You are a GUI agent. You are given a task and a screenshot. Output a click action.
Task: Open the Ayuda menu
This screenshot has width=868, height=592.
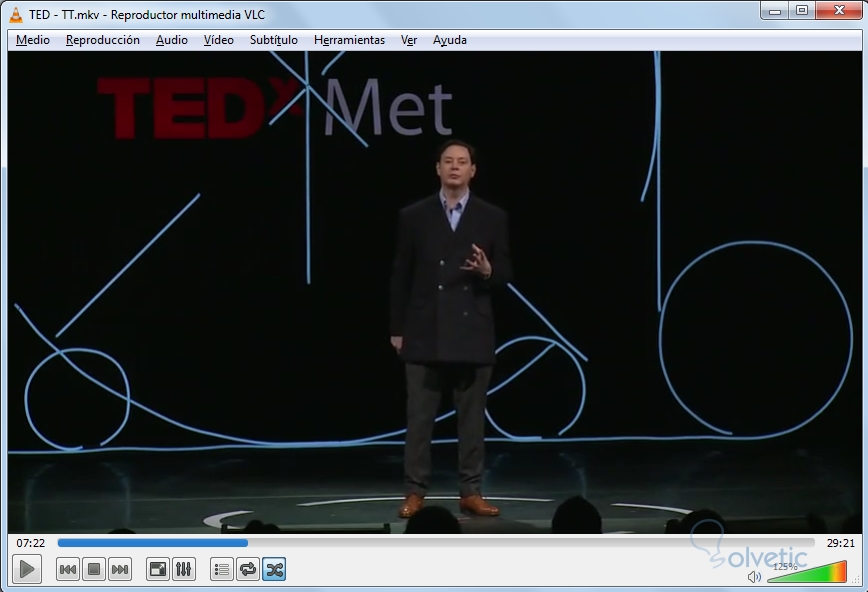(450, 40)
